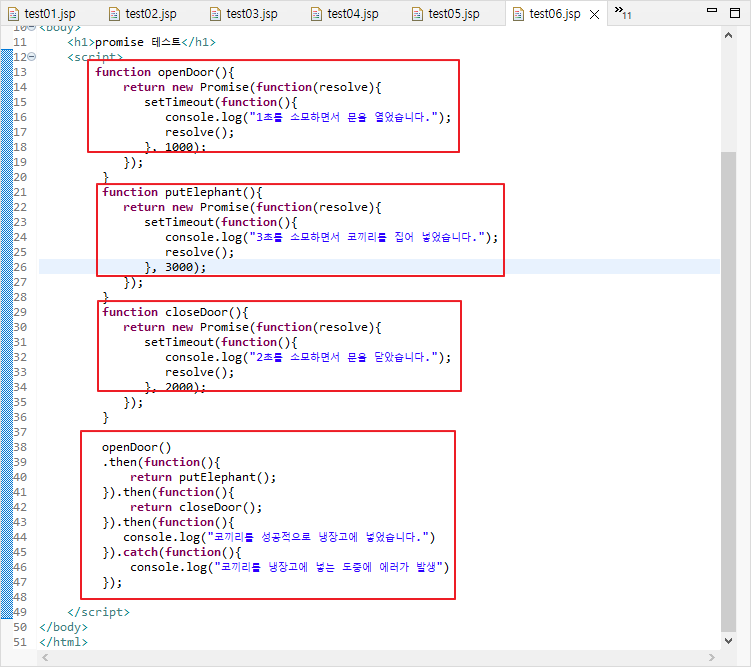Click line number 37 in the gutter
The image size is (751, 667).
point(20,432)
